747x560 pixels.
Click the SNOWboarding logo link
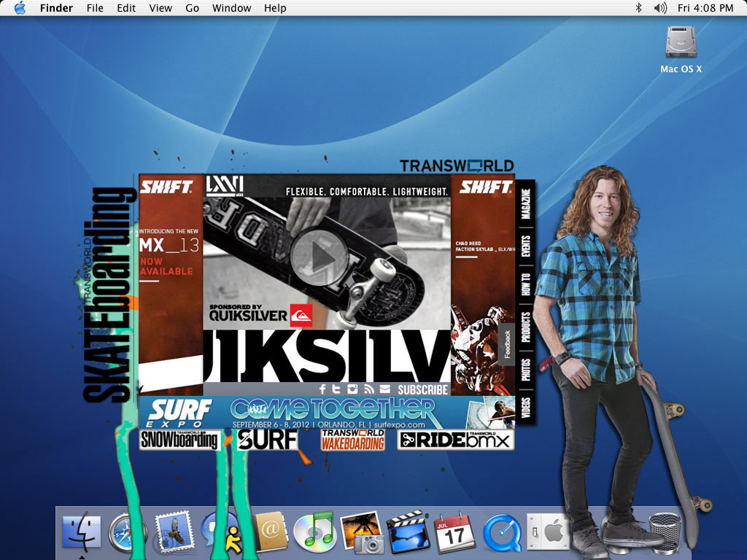click(x=180, y=440)
